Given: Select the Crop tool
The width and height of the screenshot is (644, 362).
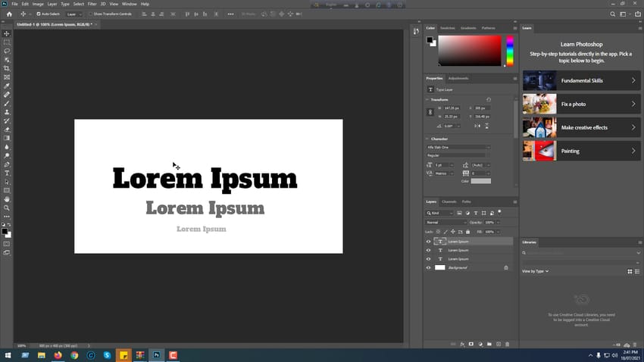Looking at the screenshot, I should click(7, 69).
